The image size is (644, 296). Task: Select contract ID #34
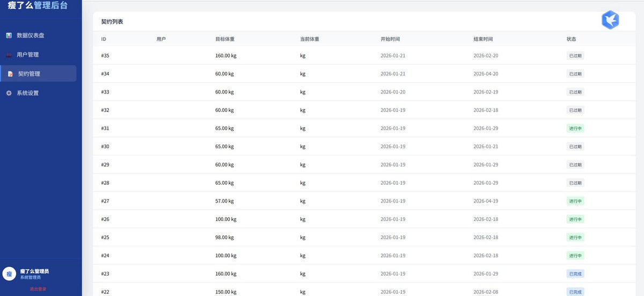point(105,74)
